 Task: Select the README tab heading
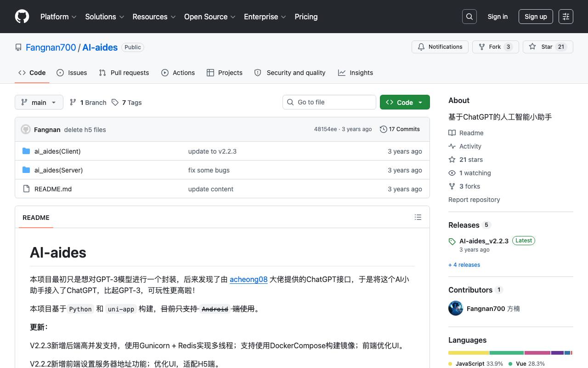[x=36, y=218]
